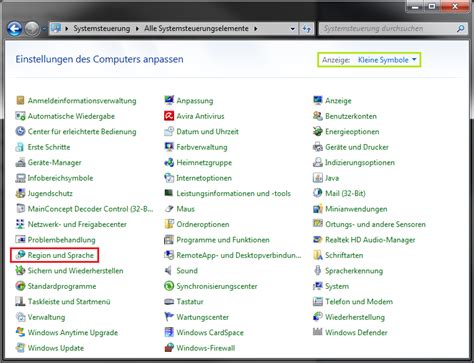Open the Farbverwaltung link
This screenshot has height=363, width=474.
[x=202, y=147]
